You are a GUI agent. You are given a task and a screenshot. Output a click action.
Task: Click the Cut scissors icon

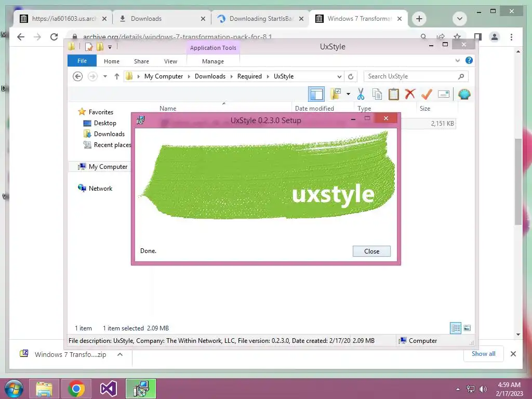(361, 94)
